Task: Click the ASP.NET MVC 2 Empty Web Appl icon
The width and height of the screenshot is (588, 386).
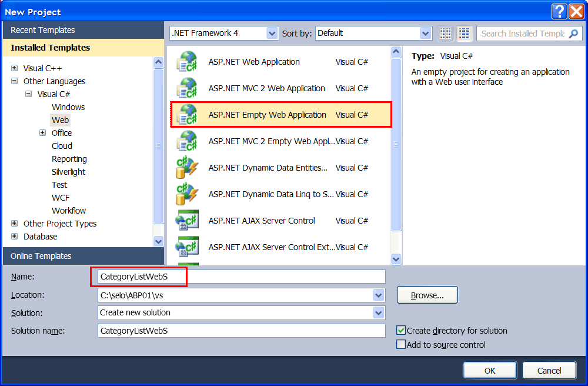Action: [187, 141]
